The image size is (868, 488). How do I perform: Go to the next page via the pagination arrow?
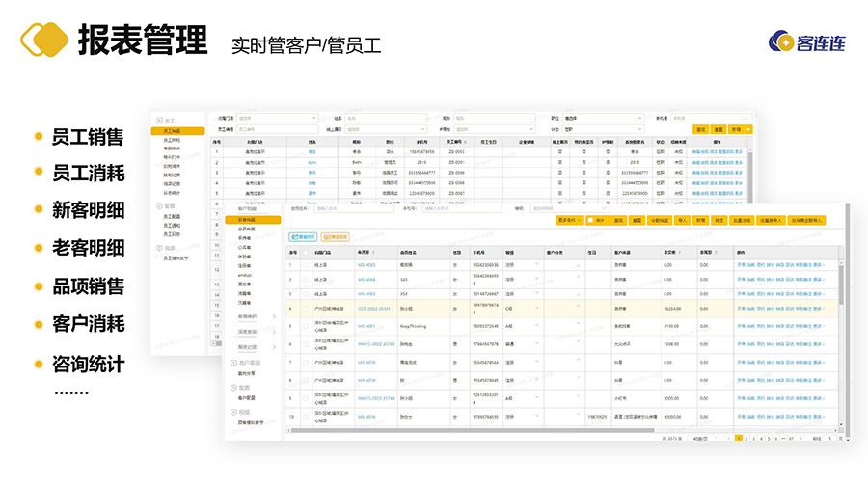tap(800, 439)
